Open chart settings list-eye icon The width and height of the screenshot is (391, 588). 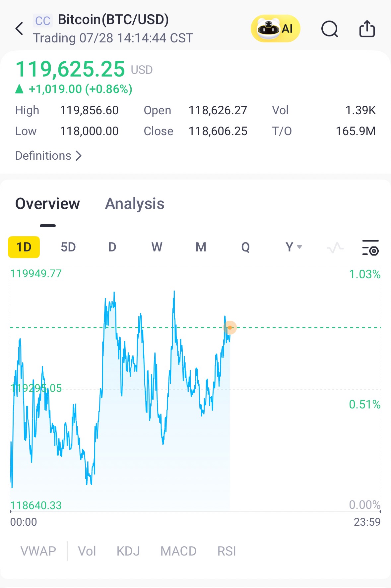tap(370, 247)
